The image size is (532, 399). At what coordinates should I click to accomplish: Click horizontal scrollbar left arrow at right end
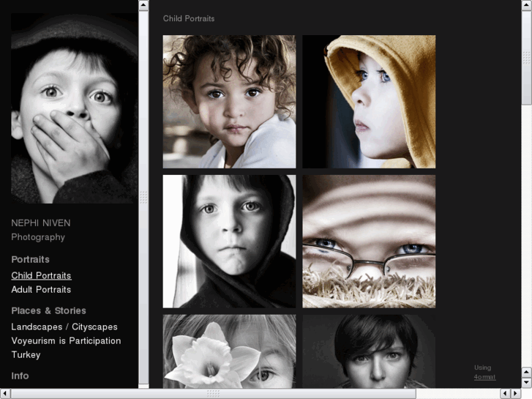pos(505,394)
